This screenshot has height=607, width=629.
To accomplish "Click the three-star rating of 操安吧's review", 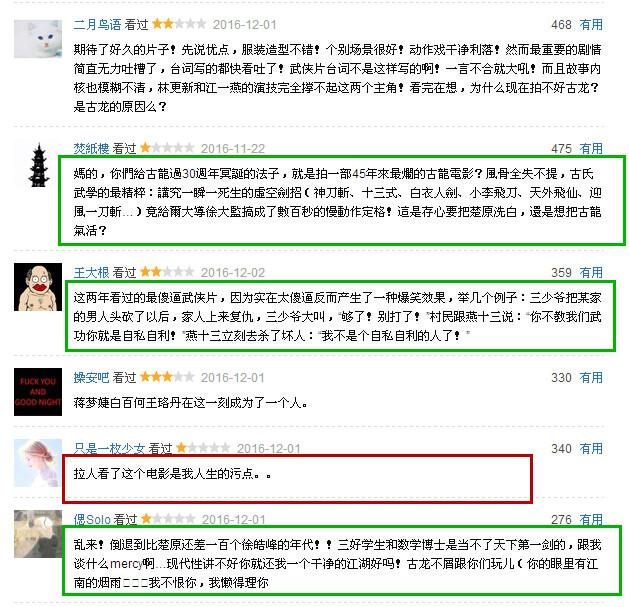I will [x=167, y=377].
